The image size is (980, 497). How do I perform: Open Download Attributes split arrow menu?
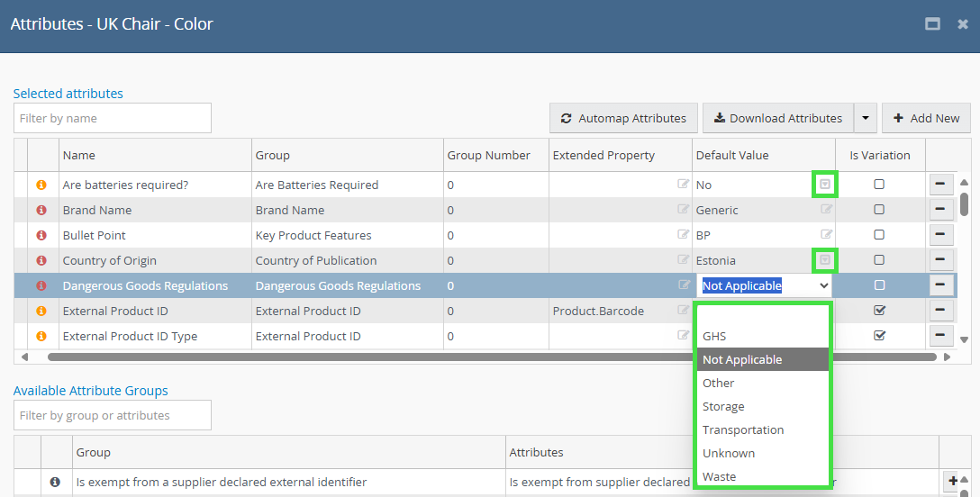pyautogui.click(x=866, y=118)
